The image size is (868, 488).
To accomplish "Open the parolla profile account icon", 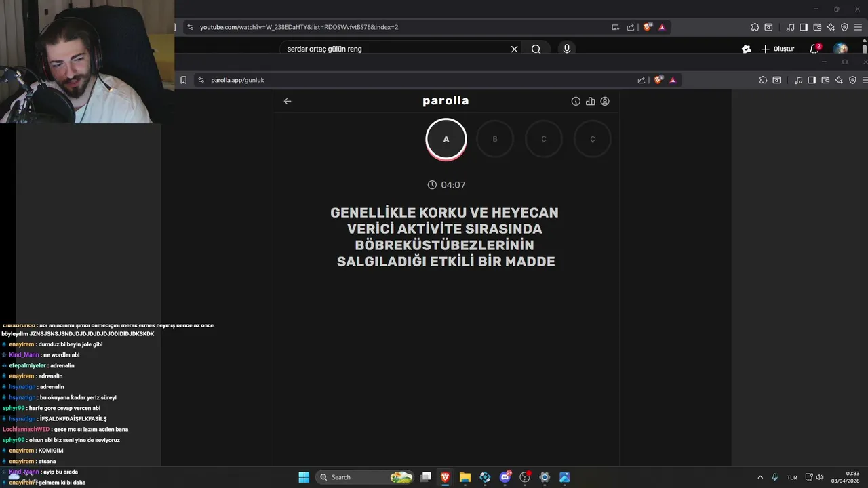I will 605,101.
